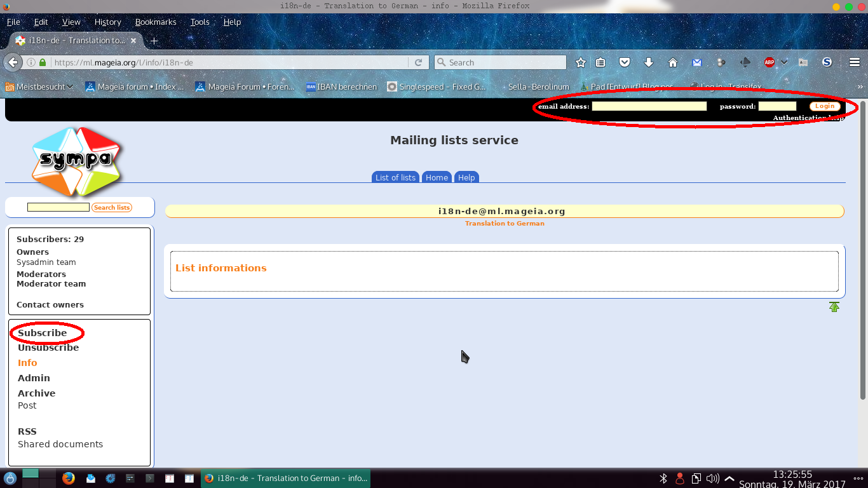The width and height of the screenshot is (868, 488).
Task: Open the History menu
Action: 107,22
